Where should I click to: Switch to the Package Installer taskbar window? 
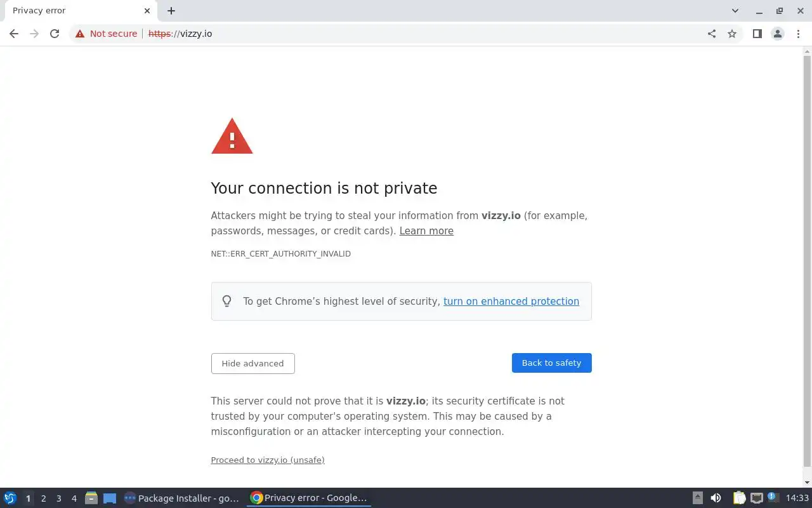[182, 498]
